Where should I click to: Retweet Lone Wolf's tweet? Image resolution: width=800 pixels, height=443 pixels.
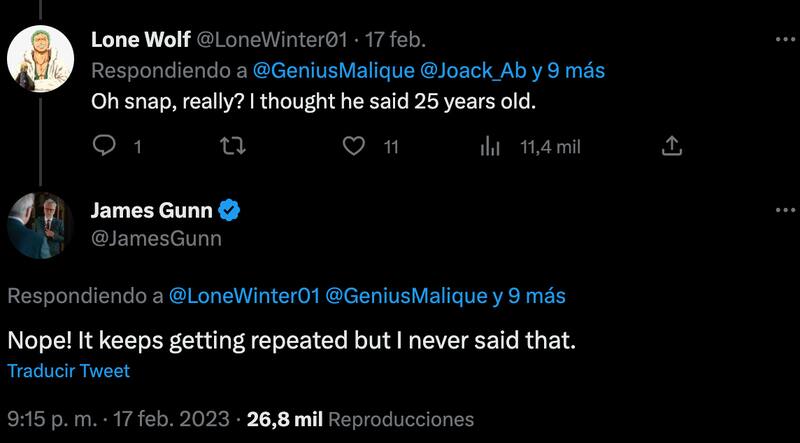coord(230,147)
